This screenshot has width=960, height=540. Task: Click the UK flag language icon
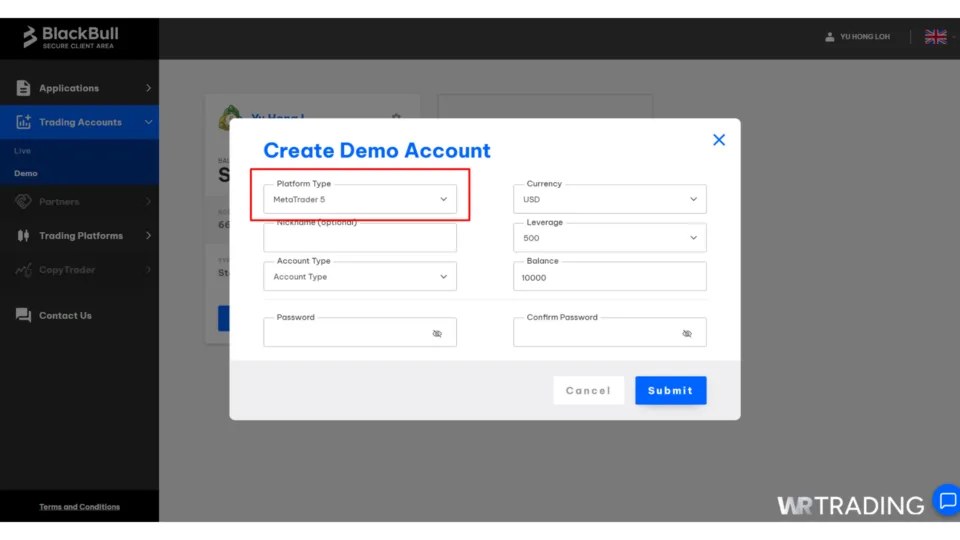(935, 37)
